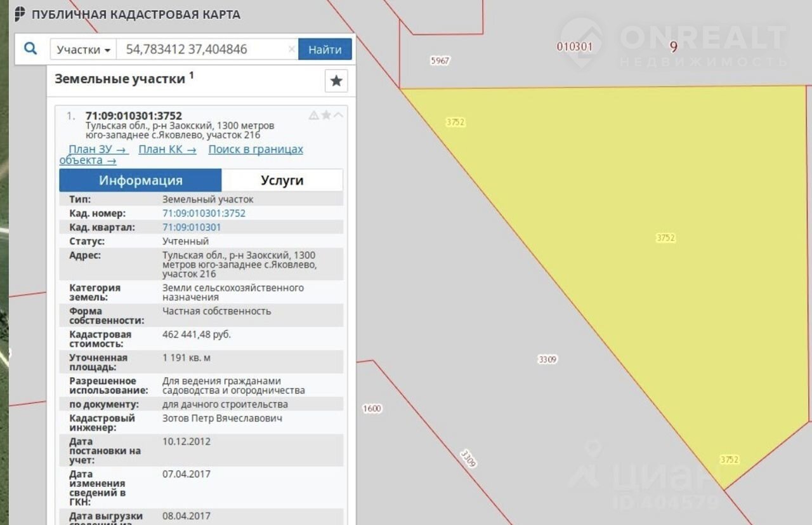Open cadastral quarter link 71:09:010301
The image size is (812, 525).
coord(192,227)
